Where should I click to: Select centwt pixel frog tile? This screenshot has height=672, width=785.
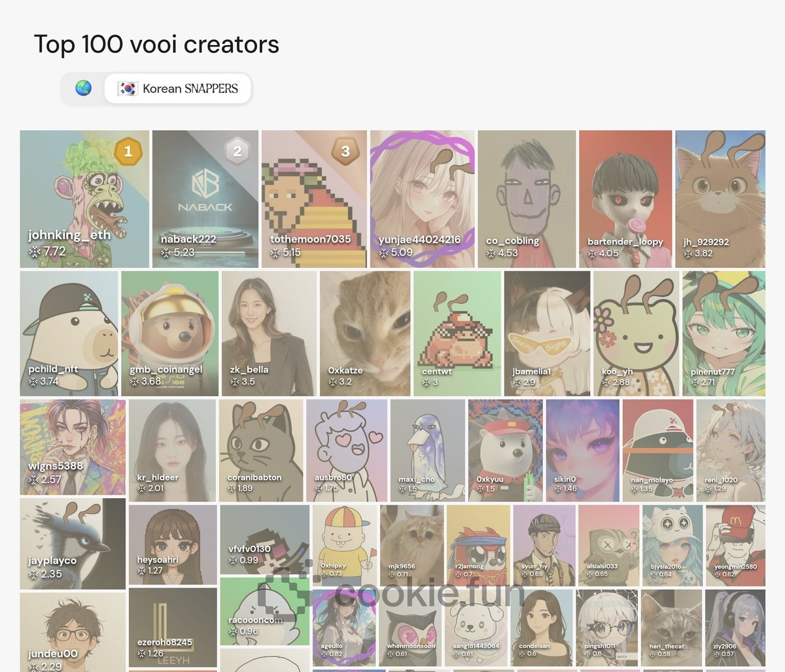pyautogui.click(x=457, y=333)
